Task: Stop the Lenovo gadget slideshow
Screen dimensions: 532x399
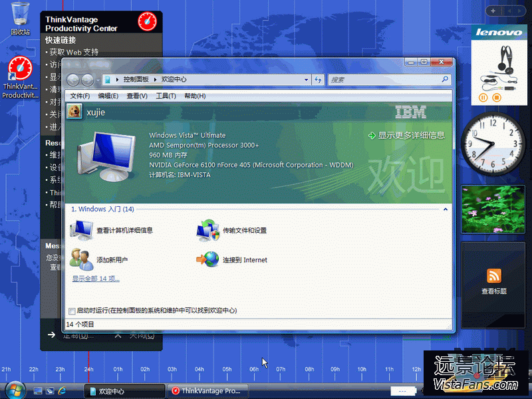Action: point(496,98)
